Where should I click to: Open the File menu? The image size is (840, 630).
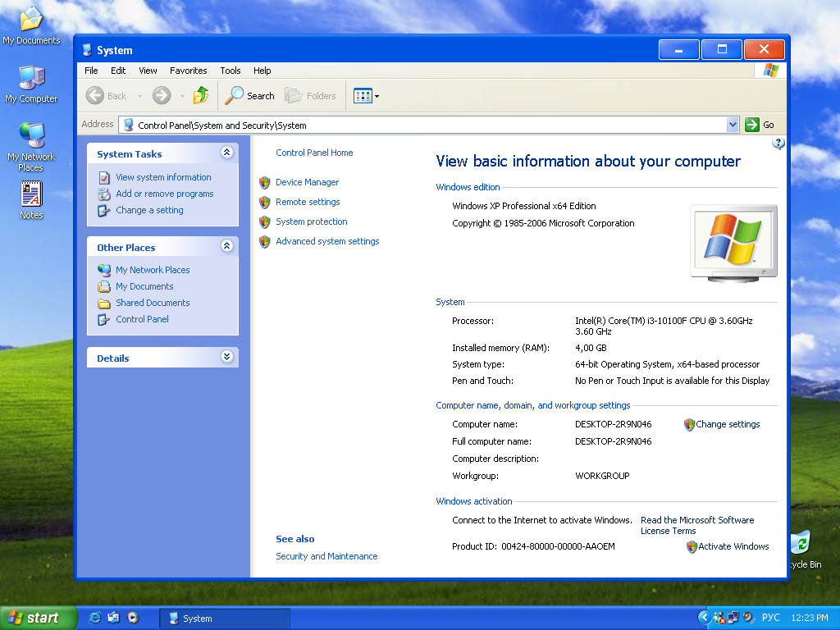tap(91, 71)
